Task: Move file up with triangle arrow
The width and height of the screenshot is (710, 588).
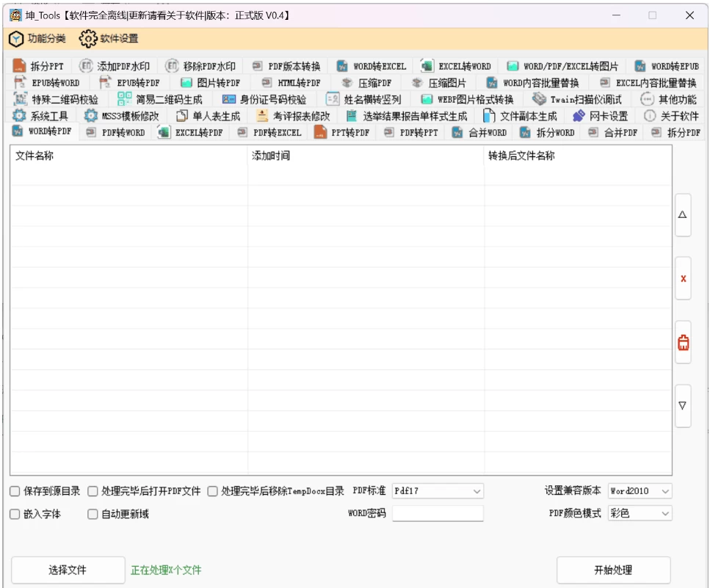Action: 683,215
